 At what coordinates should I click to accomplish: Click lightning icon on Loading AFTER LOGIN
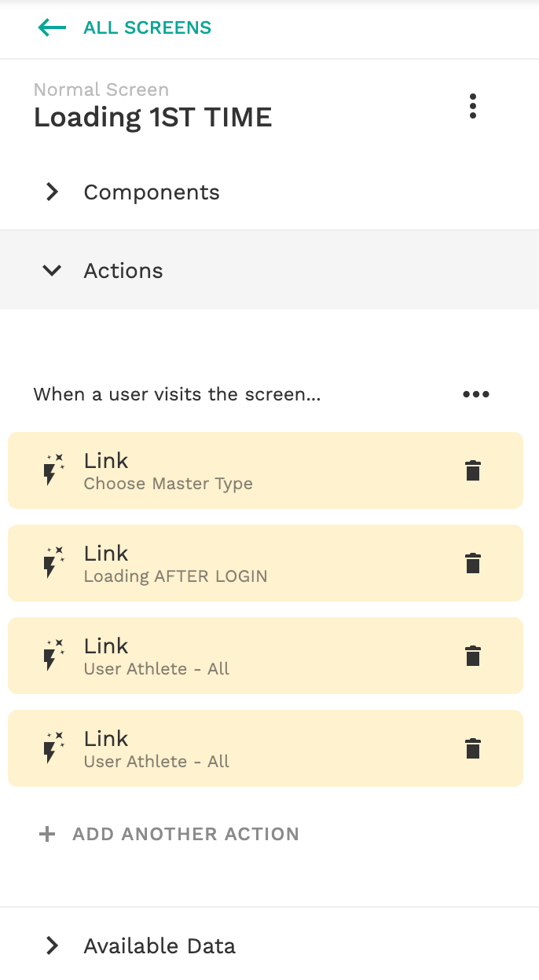53,563
